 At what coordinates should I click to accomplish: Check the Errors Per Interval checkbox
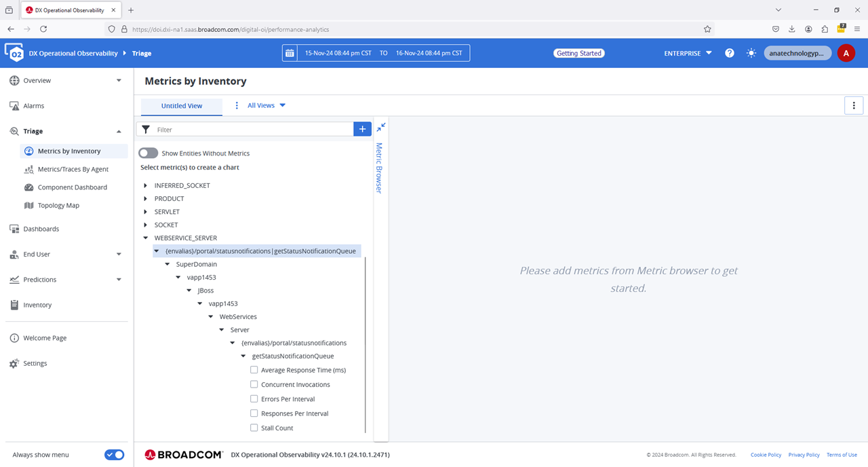tap(254, 399)
